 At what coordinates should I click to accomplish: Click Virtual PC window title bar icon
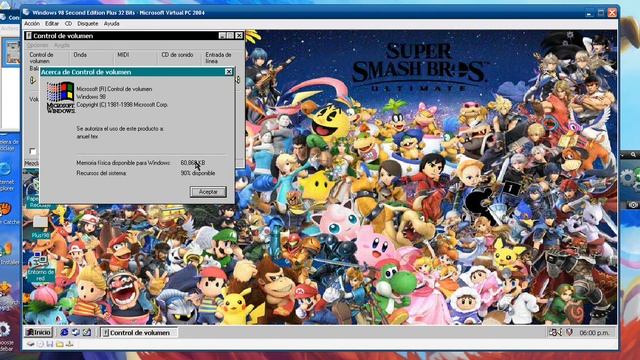pyautogui.click(x=27, y=12)
